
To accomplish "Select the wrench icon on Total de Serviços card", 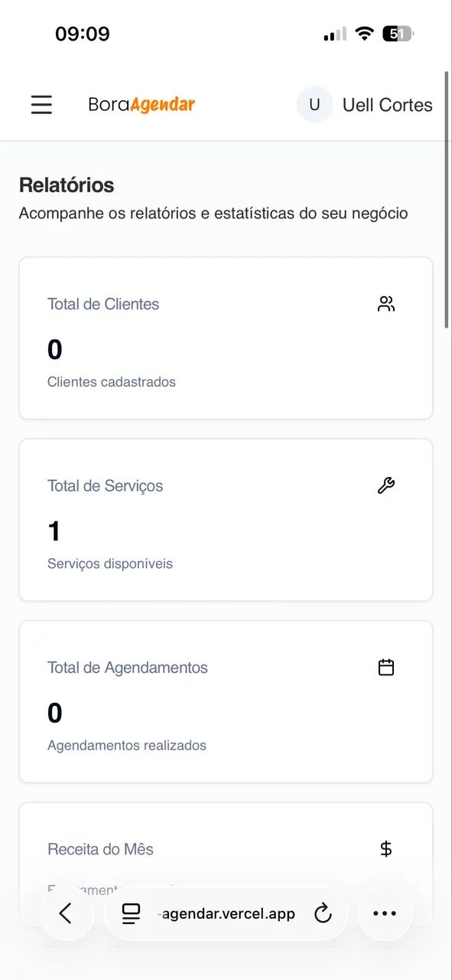I will 386,485.
